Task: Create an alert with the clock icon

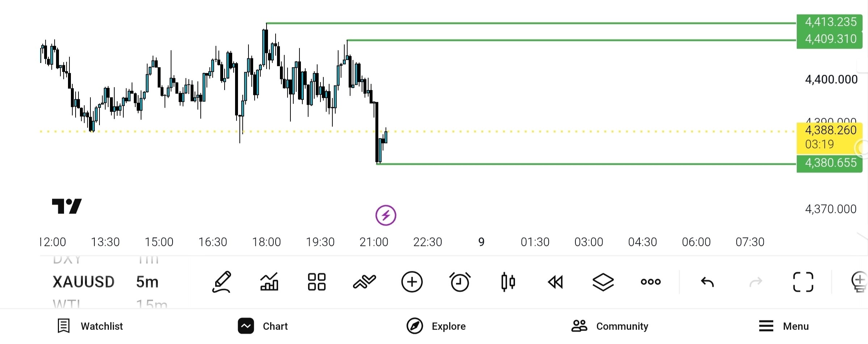Action: point(460,282)
